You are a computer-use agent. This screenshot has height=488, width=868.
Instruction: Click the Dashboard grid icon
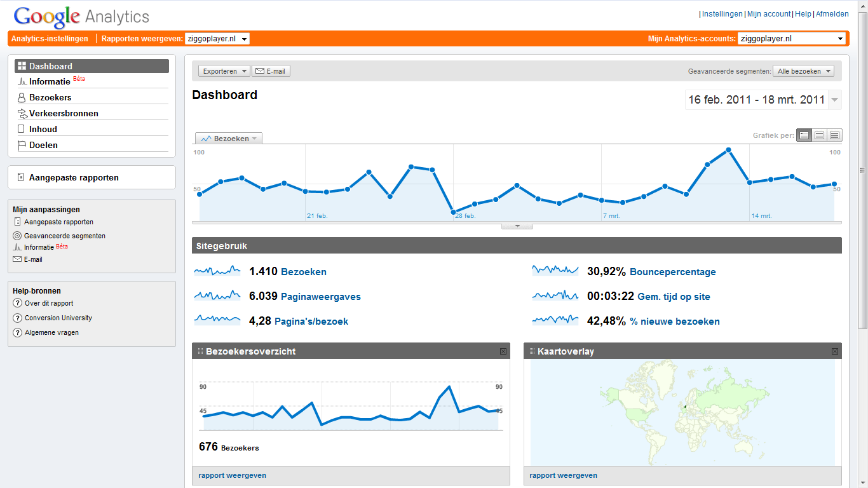22,66
